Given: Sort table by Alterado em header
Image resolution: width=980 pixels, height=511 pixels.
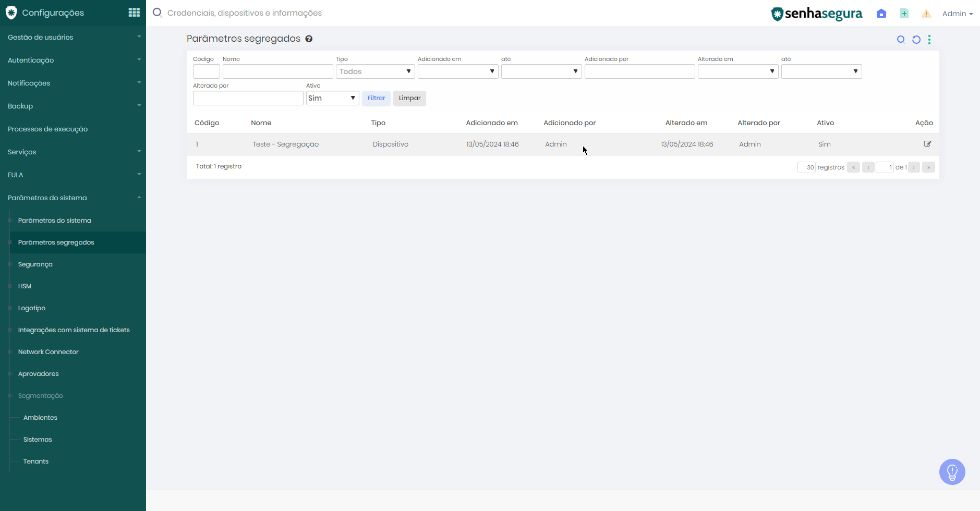Looking at the screenshot, I should (686, 123).
